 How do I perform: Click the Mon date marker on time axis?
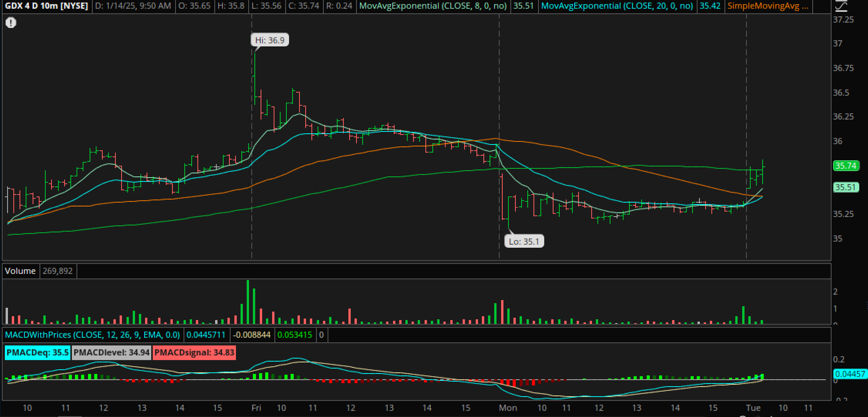[x=508, y=408]
